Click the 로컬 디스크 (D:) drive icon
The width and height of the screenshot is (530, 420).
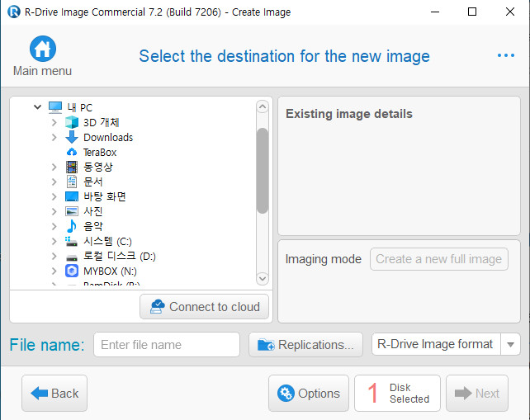pyautogui.click(x=72, y=257)
